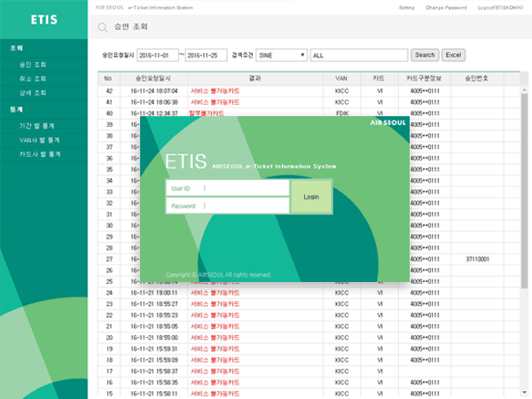This screenshot has width=532, height=399.
Task: Click the ETIS logo in sidebar
Action: coord(44,20)
